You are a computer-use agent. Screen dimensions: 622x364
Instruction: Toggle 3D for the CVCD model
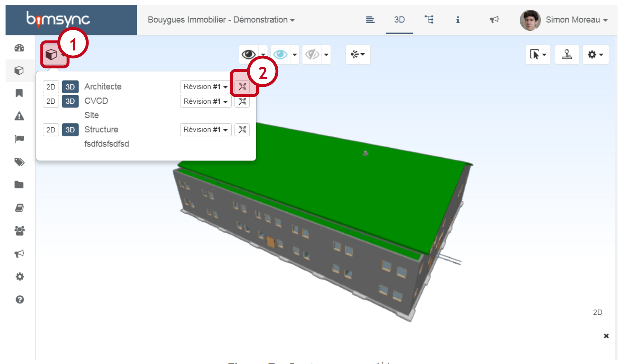70,101
